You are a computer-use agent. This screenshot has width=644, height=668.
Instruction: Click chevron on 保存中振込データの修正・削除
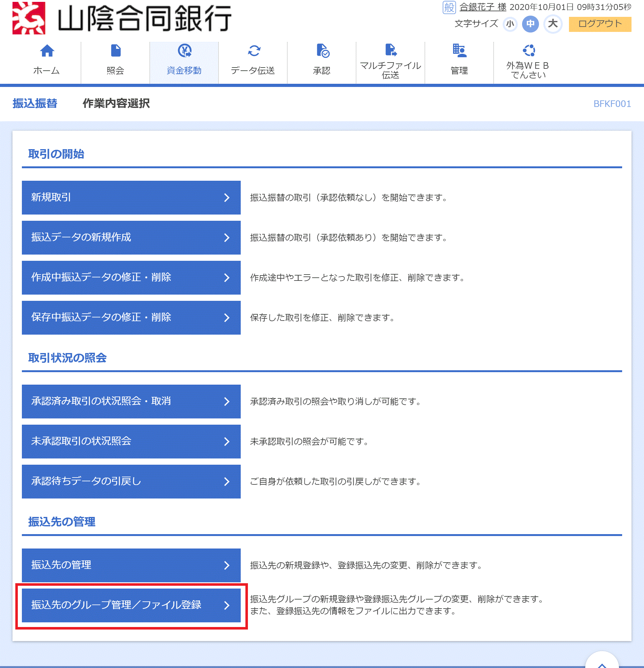click(x=227, y=318)
